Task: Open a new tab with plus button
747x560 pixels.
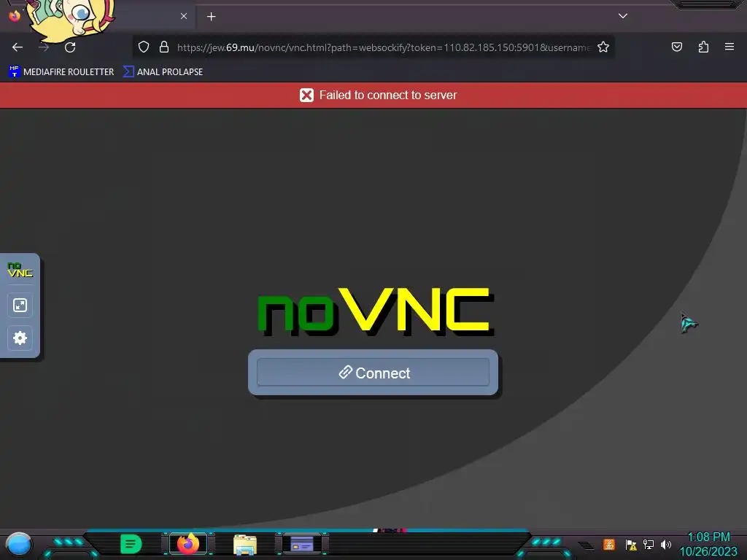Action: coord(211,17)
